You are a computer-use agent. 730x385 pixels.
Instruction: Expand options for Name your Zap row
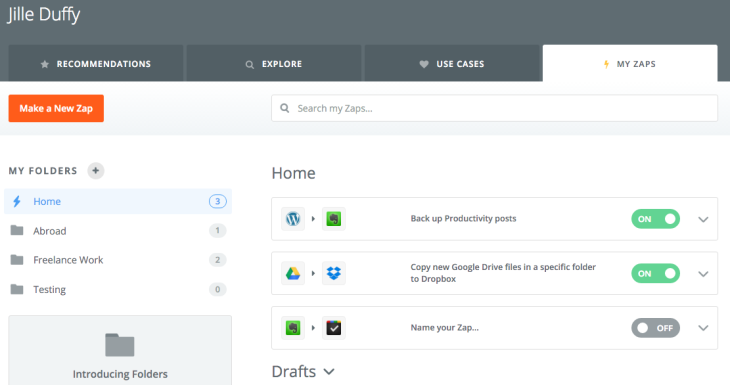coord(703,328)
